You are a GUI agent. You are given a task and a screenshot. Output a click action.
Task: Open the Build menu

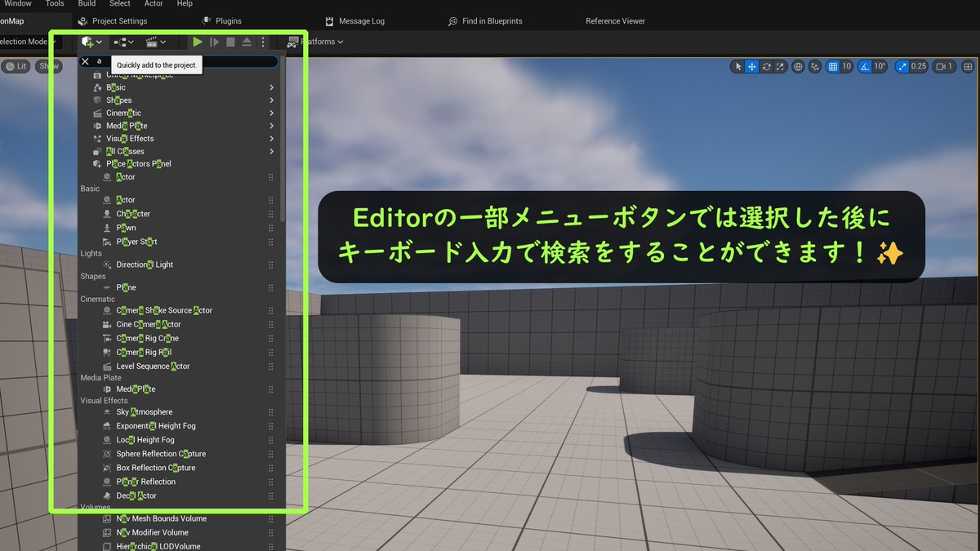point(87,3)
